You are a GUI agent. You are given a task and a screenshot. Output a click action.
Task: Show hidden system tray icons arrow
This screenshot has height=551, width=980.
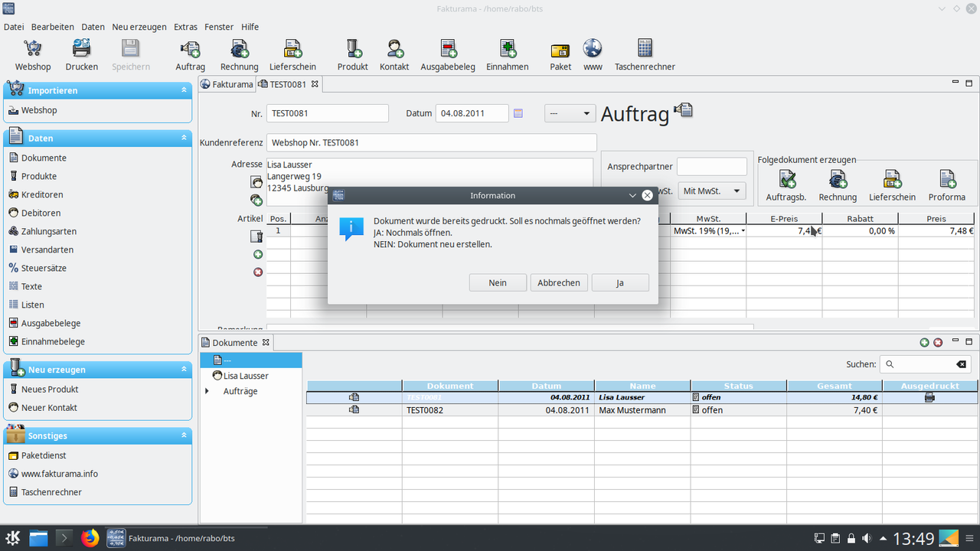click(884, 538)
